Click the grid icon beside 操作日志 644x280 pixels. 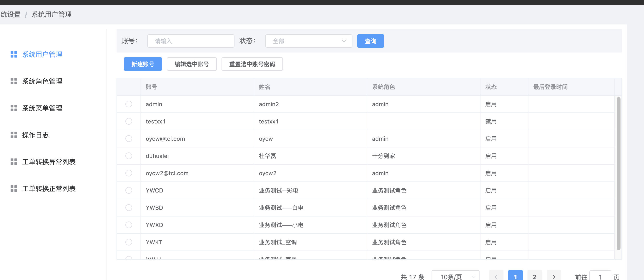(x=14, y=135)
